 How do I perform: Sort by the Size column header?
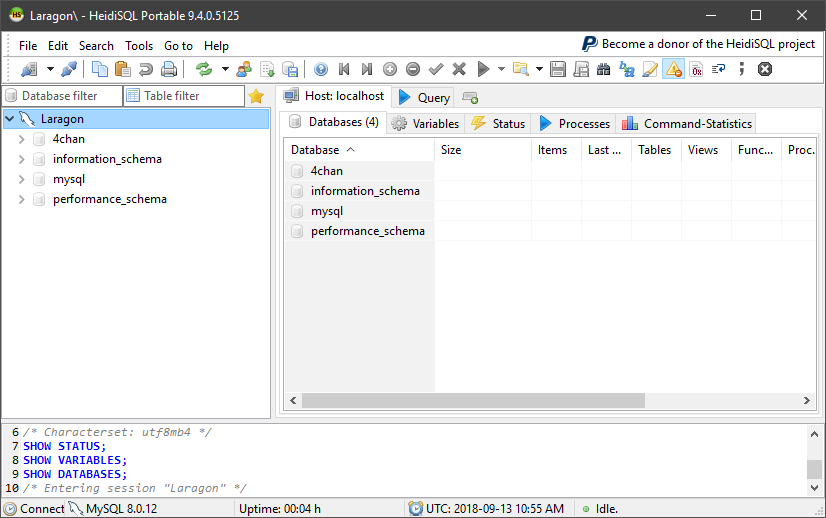(x=483, y=150)
